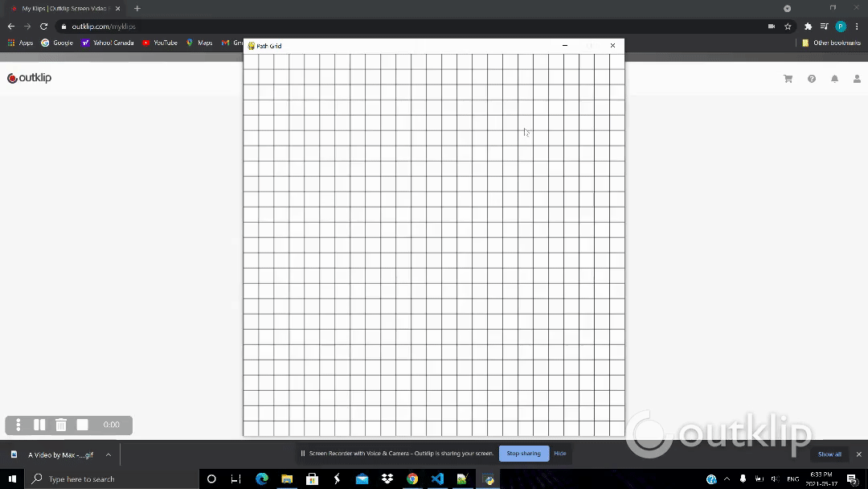The width and height of the screenshot is (868, 489).
Task: Open Outklip help with the question mark icon
Action: pyautogui.click(x=811, y=78)
